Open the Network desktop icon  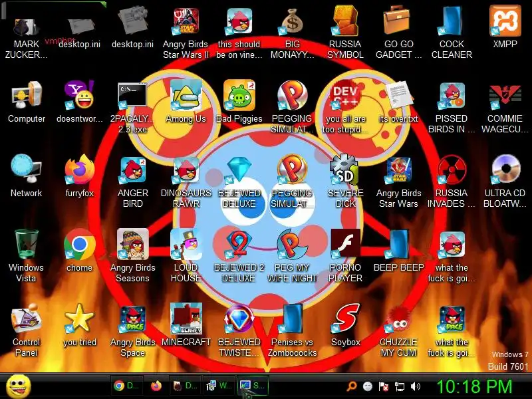pos(27,170)
